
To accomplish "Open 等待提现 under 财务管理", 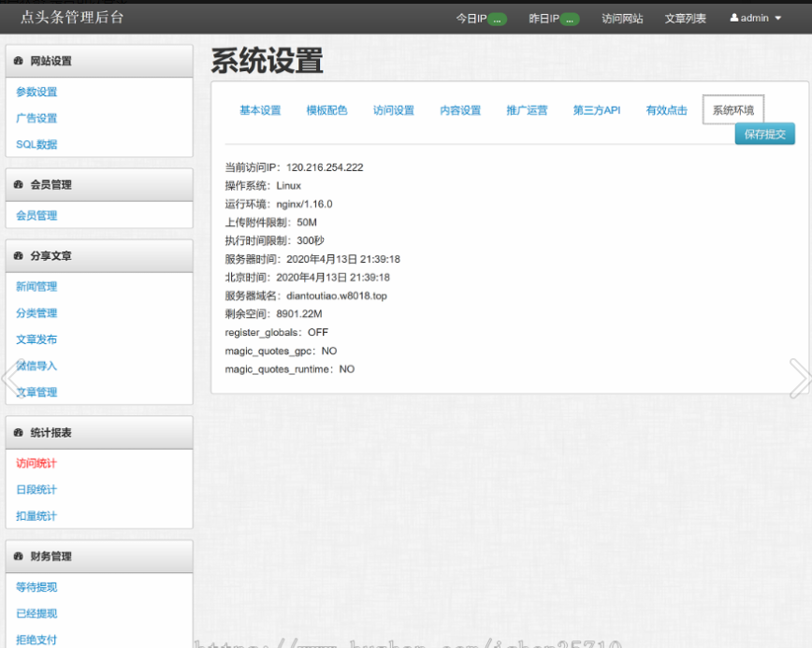I will (36, 587).
